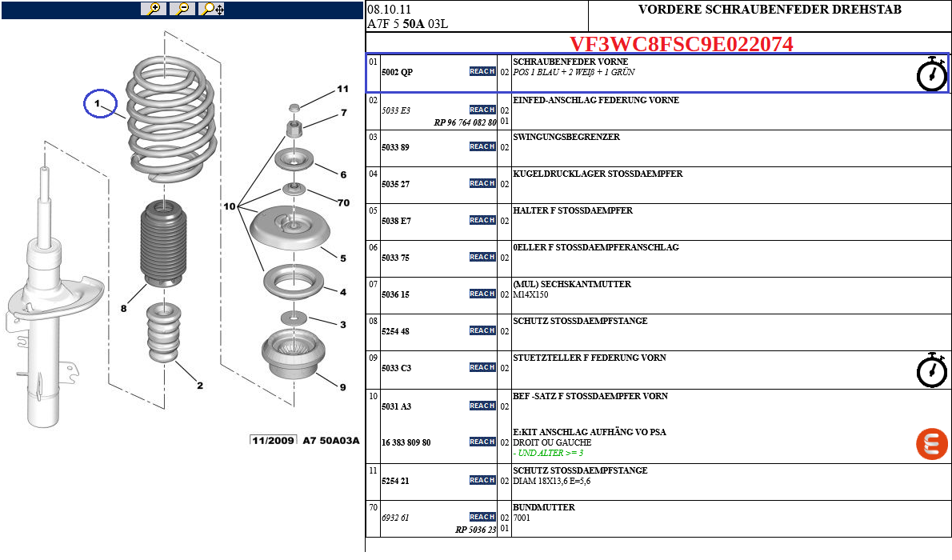Click REACH badge for part 5035 27
Screen dimensions: 952x560
(x=482, y=184)
